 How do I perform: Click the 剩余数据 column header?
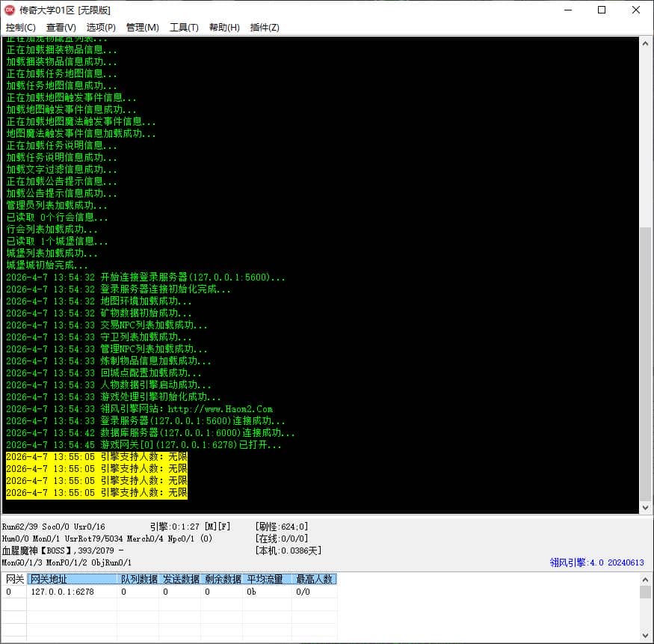pyautogui.click(x=222, y=580)
